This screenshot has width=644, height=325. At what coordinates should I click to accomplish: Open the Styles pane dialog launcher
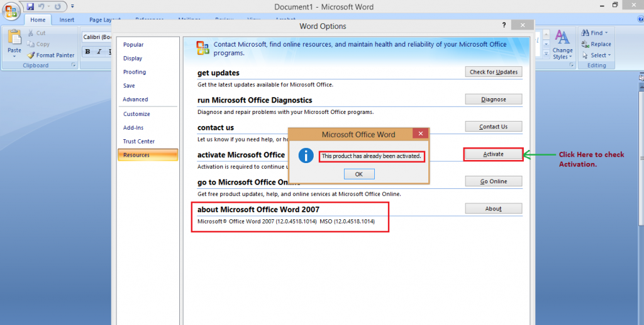[x=571, y=66]
